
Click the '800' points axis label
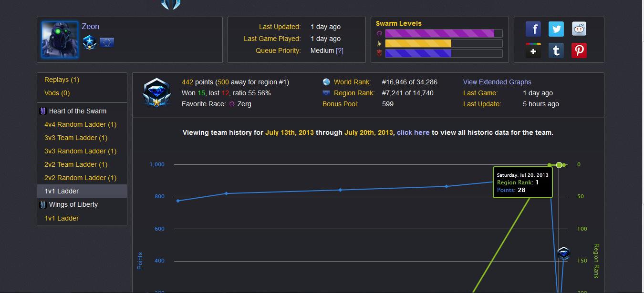159,196
